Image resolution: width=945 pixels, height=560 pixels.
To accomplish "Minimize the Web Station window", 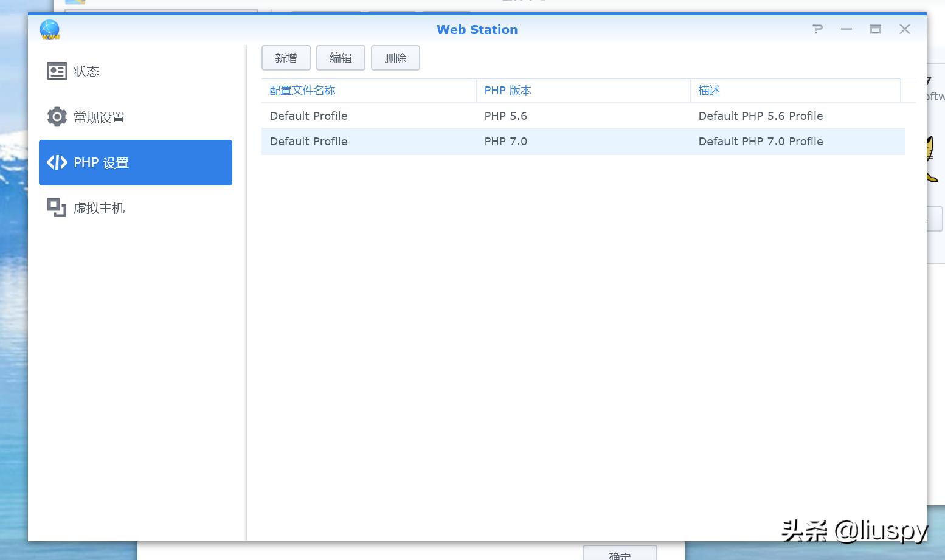I will click(846, 29).
